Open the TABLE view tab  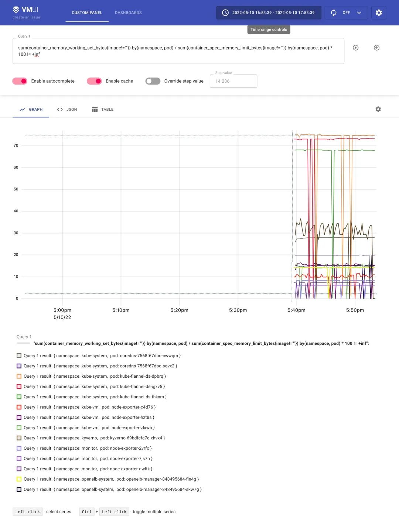103,109
